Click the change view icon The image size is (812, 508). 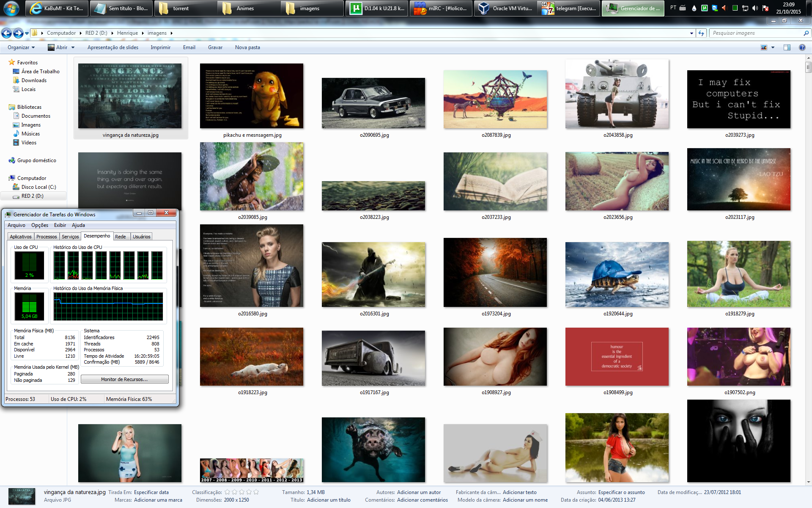764,47
